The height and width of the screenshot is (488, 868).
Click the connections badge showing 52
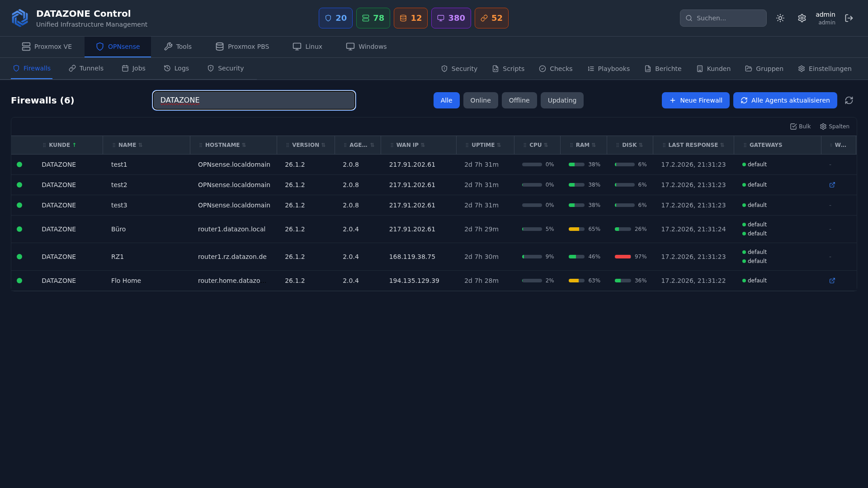point(491,18)
